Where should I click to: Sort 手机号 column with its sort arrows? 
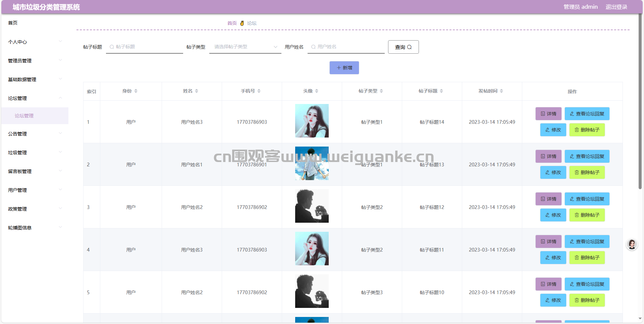(259, 91)
